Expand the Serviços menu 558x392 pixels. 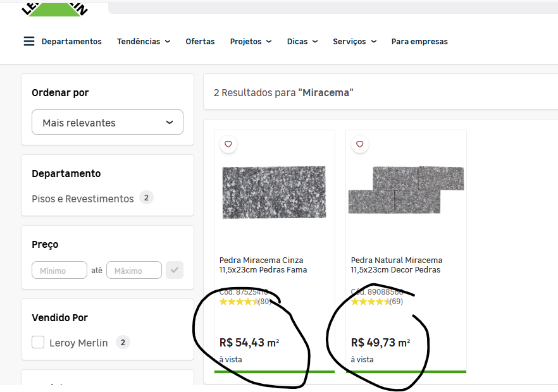pos(354,41)
